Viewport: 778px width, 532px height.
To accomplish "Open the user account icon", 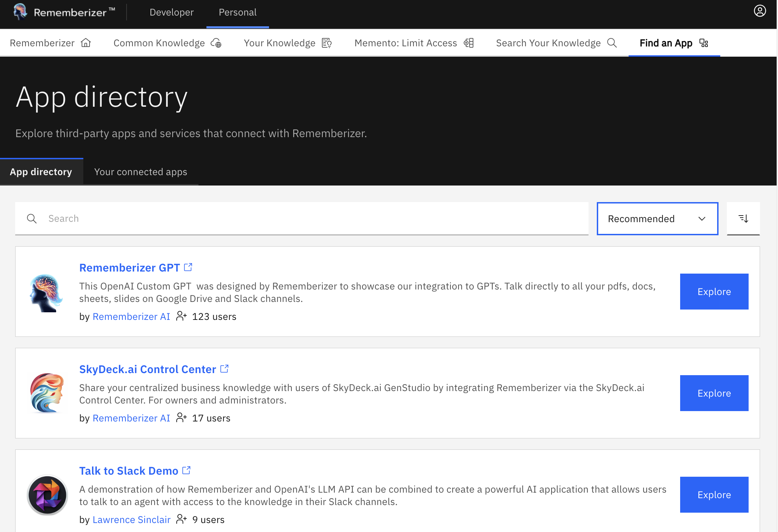I will (x=759, y=11).
